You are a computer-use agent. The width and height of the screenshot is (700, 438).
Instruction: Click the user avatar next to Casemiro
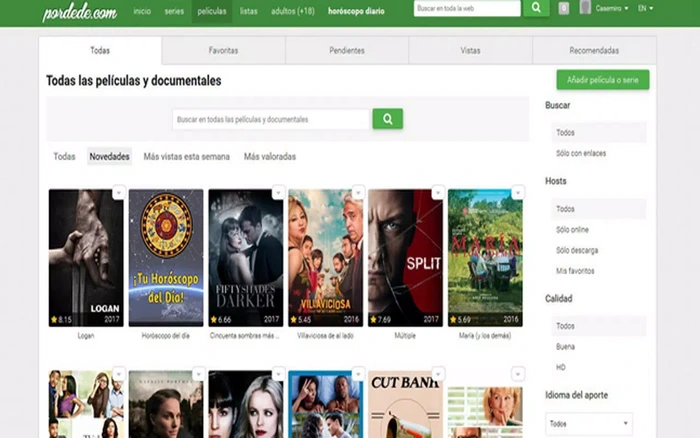tap(585, 7)
